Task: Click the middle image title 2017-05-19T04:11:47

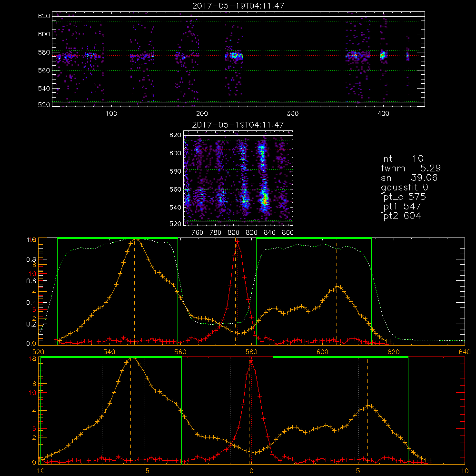Action: coord(238,125)
